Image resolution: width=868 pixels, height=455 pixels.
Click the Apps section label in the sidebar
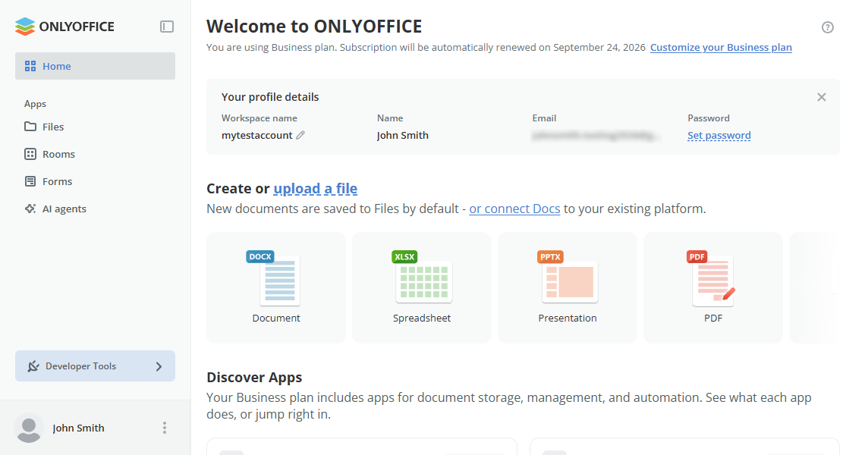(x=35, y=104)
